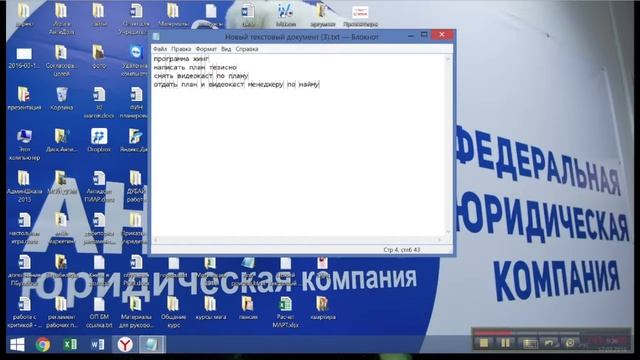Select the фото folder on desktop
The width and height of the screenshot is (640, 360).
tap(99, 57)
